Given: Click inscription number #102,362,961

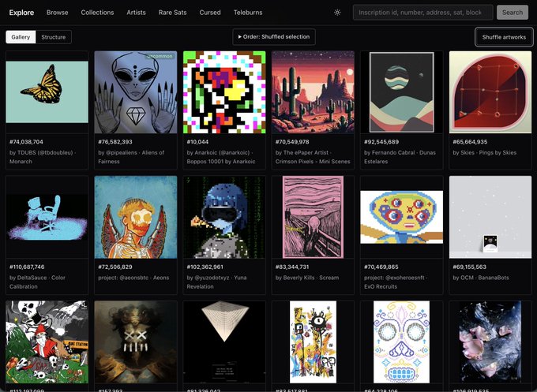Looking at the screenshot, I should [x=205, y=267].
